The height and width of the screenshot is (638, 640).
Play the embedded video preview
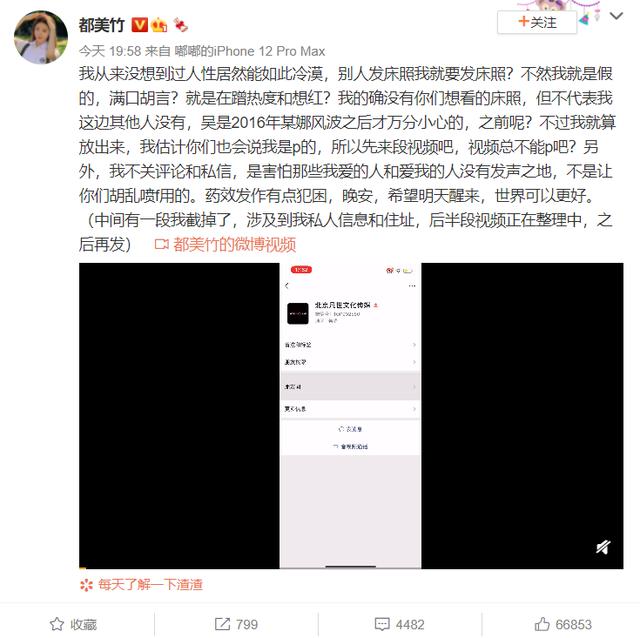(x=351, y=415)
